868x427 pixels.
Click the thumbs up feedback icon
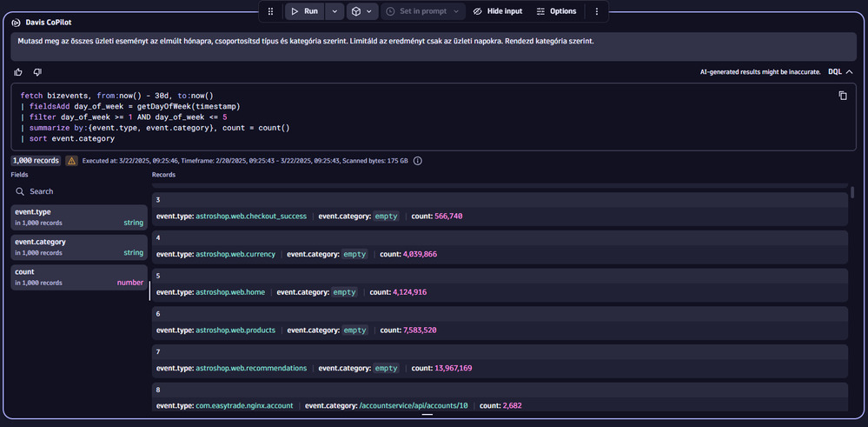coord(19,72)
